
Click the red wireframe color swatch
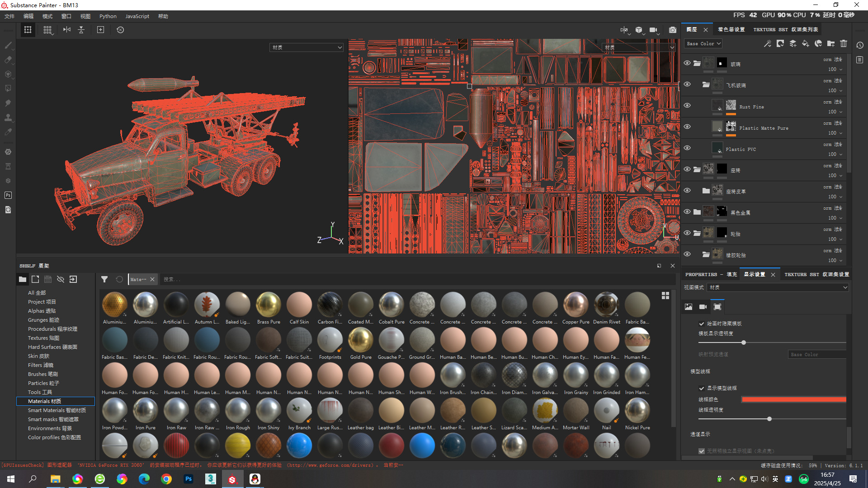(793, 399)
